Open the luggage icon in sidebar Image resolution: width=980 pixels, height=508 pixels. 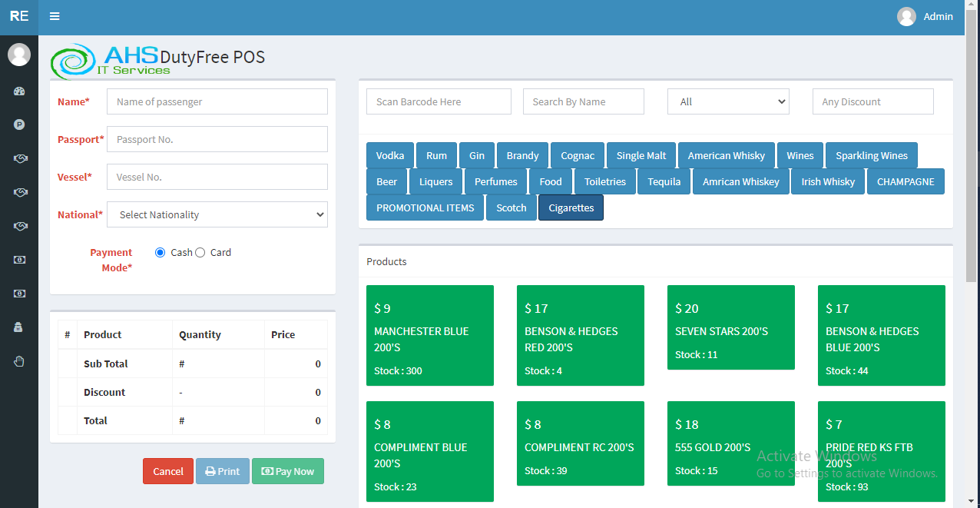[19, 327]
